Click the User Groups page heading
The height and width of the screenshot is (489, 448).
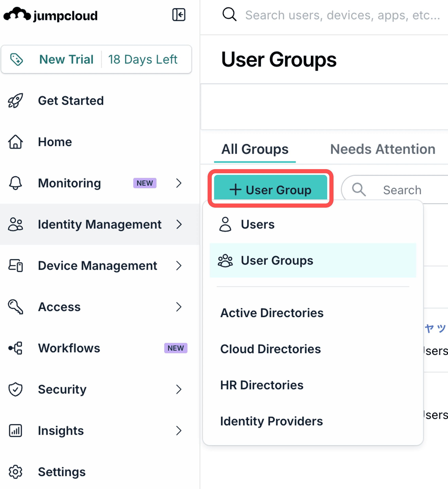click(x=279, y=60)
